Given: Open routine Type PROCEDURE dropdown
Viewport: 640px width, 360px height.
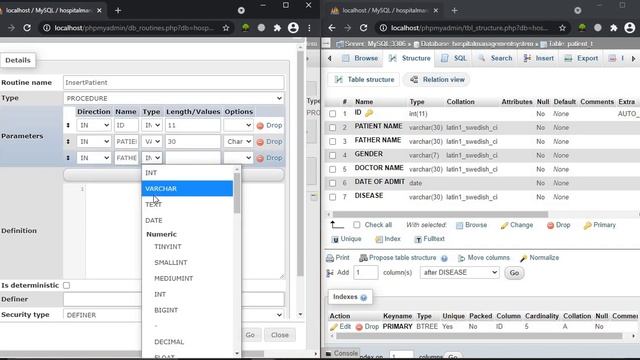Looking at the screenshot, I should click(x=174, y=98).
